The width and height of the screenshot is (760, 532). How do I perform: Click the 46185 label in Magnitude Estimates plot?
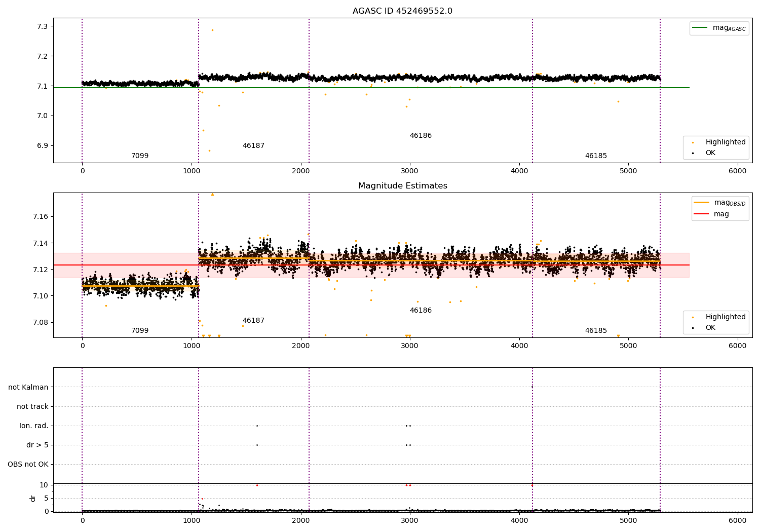click(596, 331)
